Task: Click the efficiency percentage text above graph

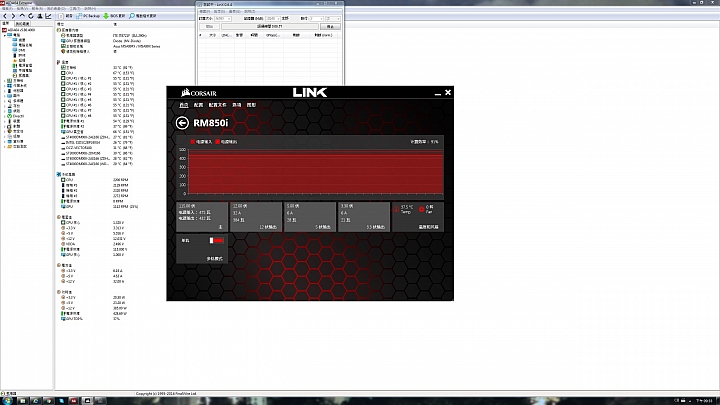Action: point(424,142)
